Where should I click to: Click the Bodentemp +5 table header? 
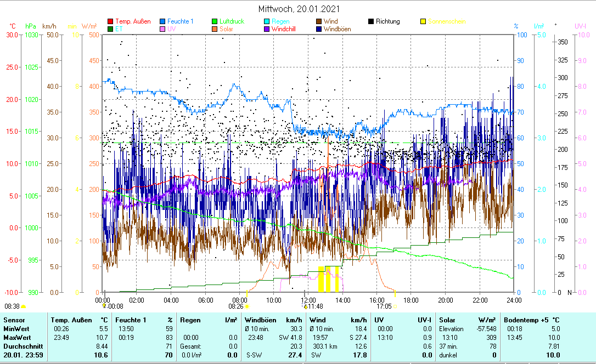(x=527, y=320)
